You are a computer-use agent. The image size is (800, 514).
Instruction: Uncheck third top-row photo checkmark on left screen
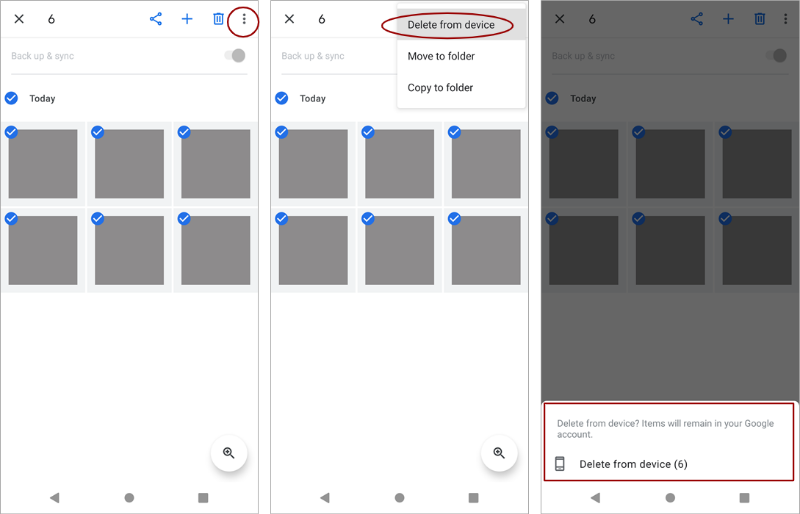(184, 132)
